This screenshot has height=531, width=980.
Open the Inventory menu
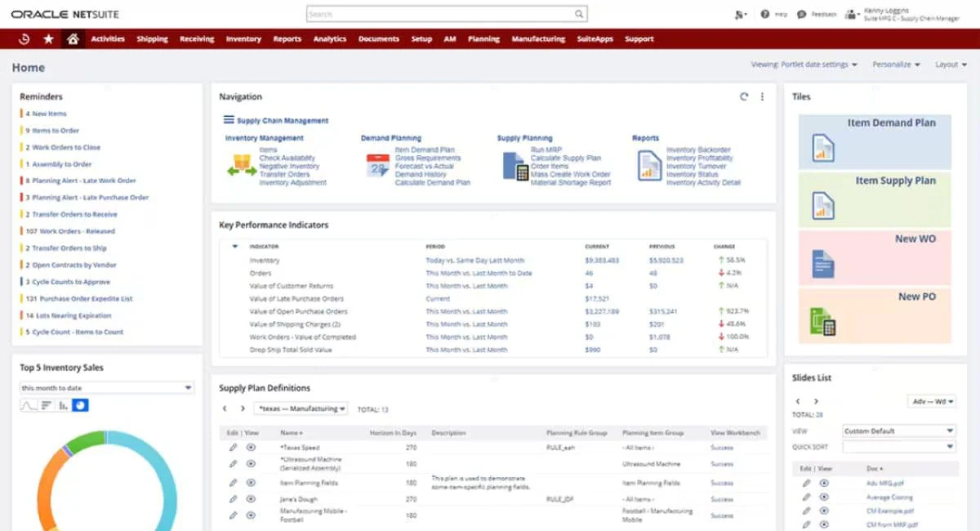pos(243,38)
